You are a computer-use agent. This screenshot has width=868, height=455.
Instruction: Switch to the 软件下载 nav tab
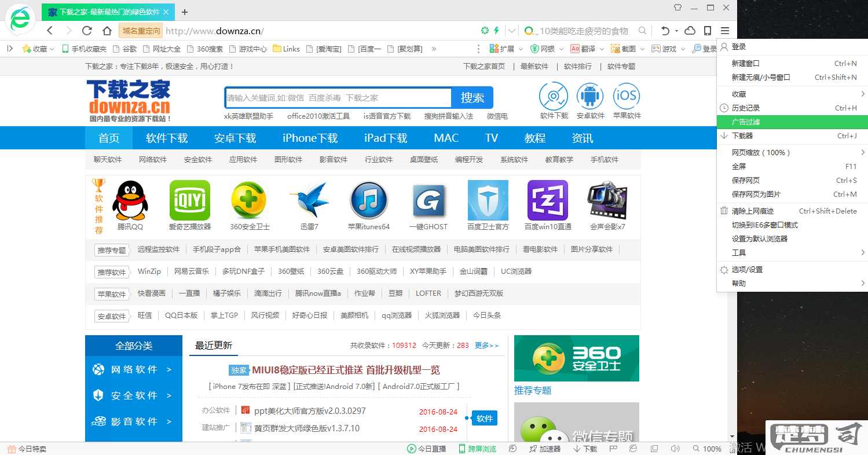(167, 138)
